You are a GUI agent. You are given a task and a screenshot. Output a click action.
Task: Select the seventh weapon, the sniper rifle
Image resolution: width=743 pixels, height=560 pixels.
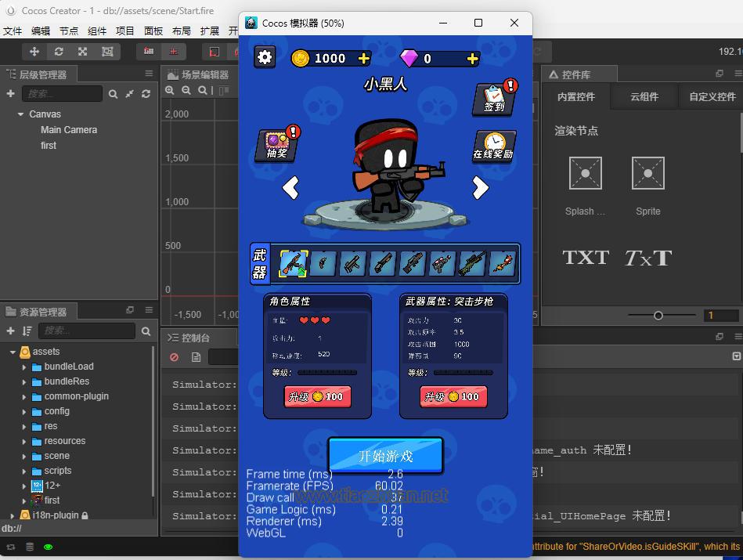click(472, 264)
